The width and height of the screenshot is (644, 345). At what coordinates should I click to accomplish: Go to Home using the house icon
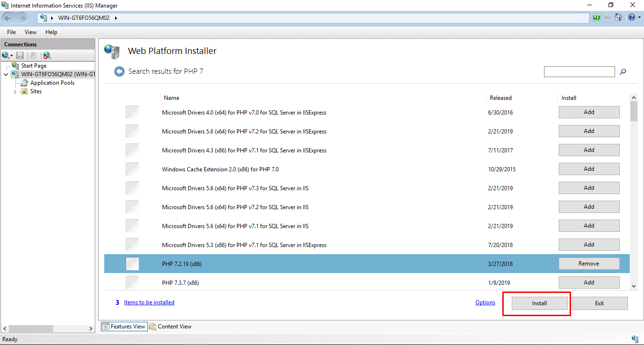pos(618,18)
